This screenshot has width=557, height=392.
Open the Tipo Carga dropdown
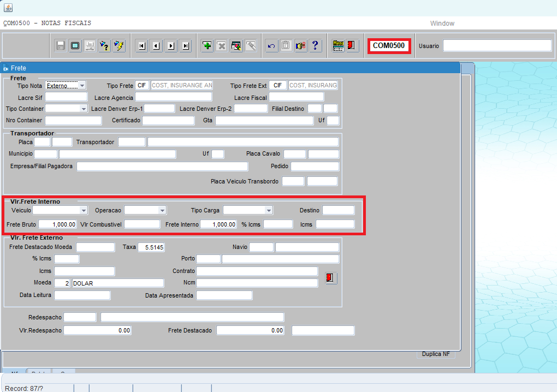coord(268,210)
